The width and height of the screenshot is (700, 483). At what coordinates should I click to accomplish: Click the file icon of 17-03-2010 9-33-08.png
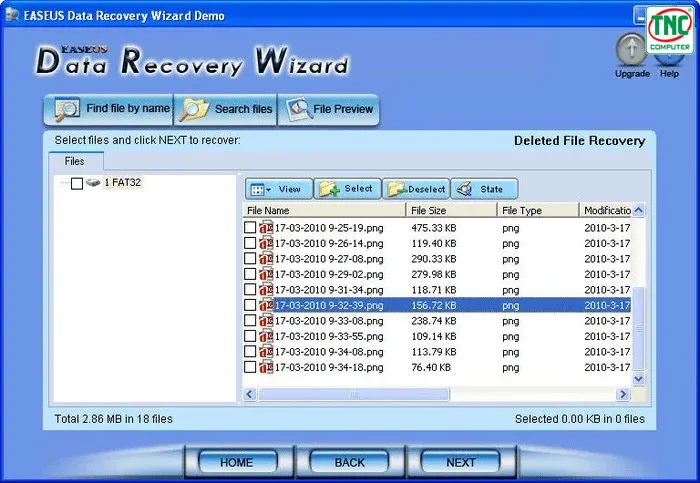pos(266,321)
